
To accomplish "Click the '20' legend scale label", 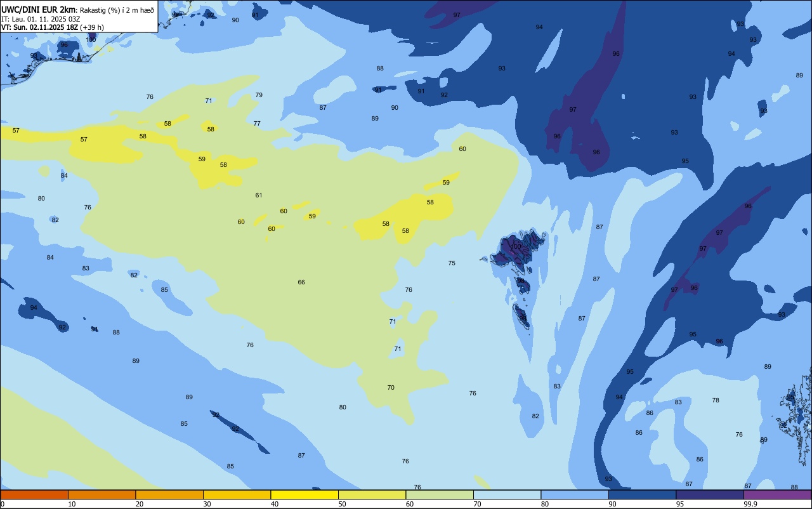I will (x=140, y=504).
